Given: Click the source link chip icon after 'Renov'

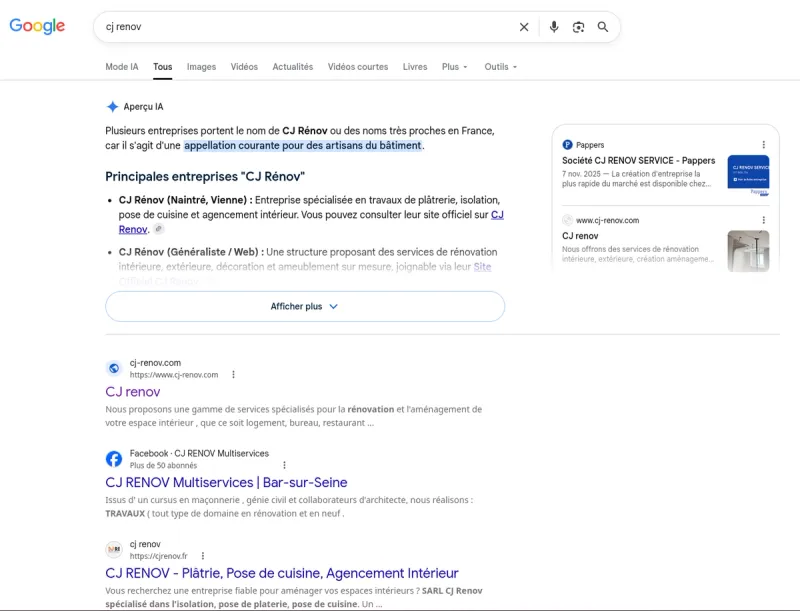Looking at the screenshot, I should [x=159, y=229].
